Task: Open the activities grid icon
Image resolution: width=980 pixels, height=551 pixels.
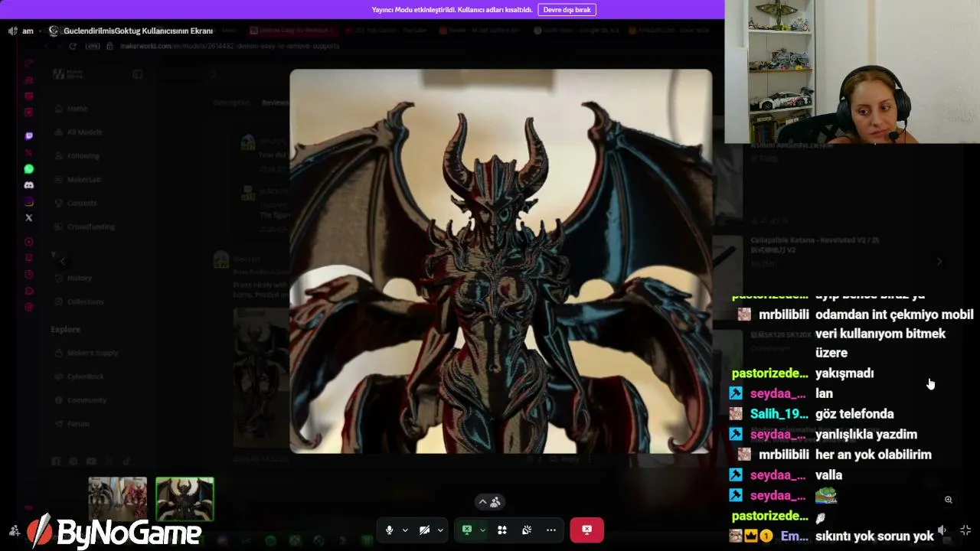Action: pos(502,530)
